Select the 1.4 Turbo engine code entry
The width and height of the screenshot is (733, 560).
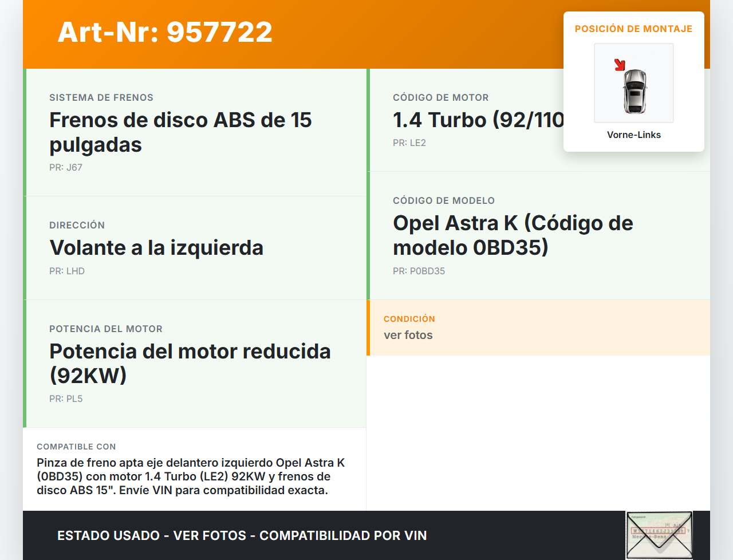478,120
